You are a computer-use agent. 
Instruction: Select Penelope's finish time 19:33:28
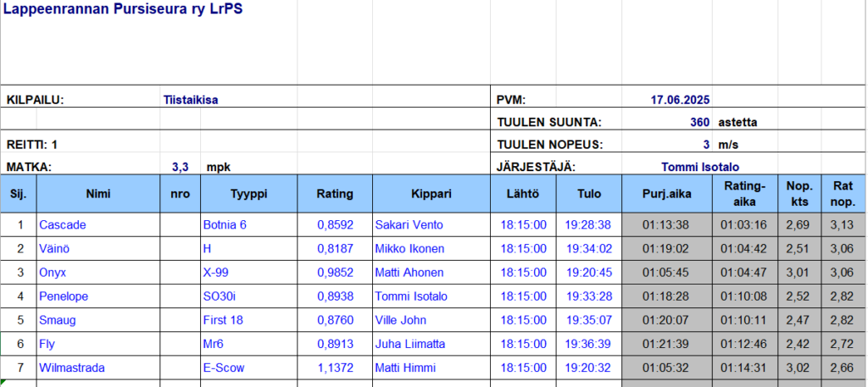coord(589,296)
